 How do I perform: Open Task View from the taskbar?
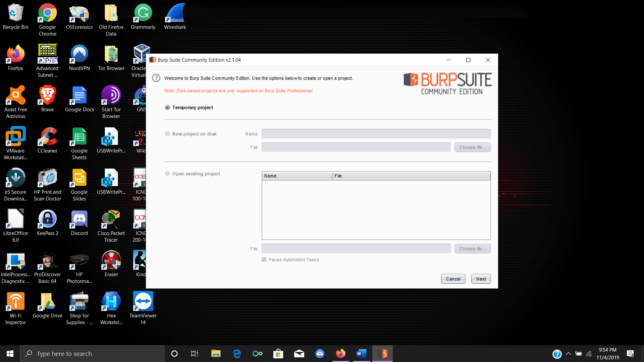pos(195,354)
